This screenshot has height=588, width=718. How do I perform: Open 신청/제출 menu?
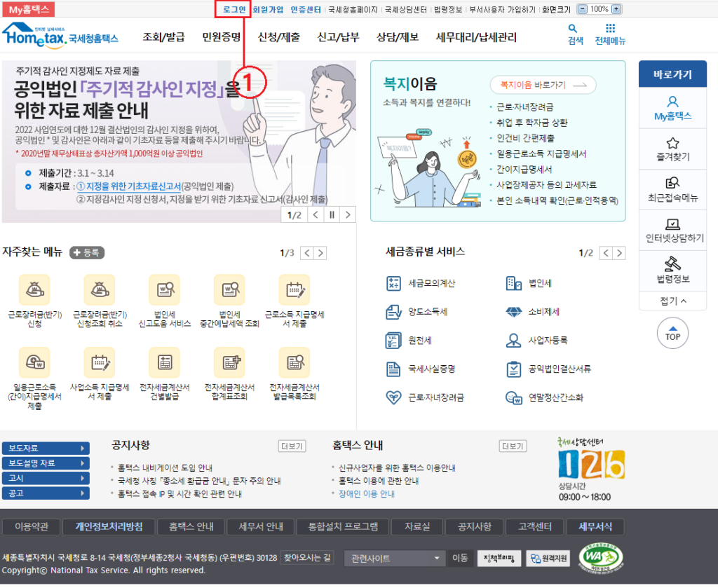[x=279, y=37]
